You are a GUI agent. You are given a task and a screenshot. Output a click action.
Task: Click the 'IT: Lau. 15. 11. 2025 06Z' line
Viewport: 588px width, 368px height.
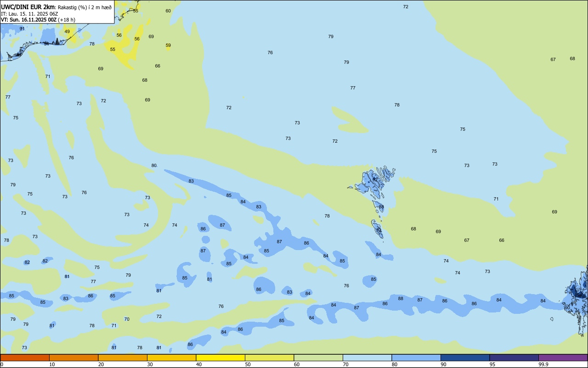click(29, 14)
